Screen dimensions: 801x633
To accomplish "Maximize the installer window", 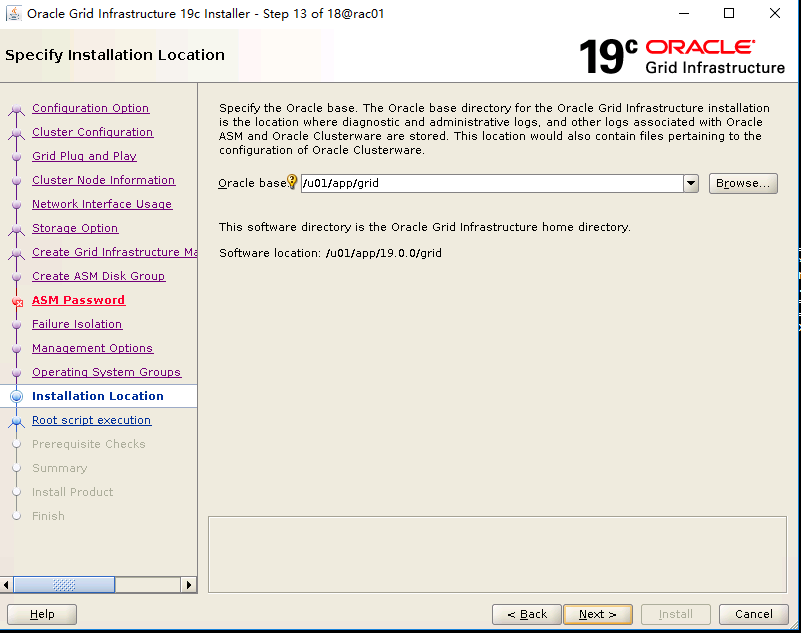I will tap(729, 13).
